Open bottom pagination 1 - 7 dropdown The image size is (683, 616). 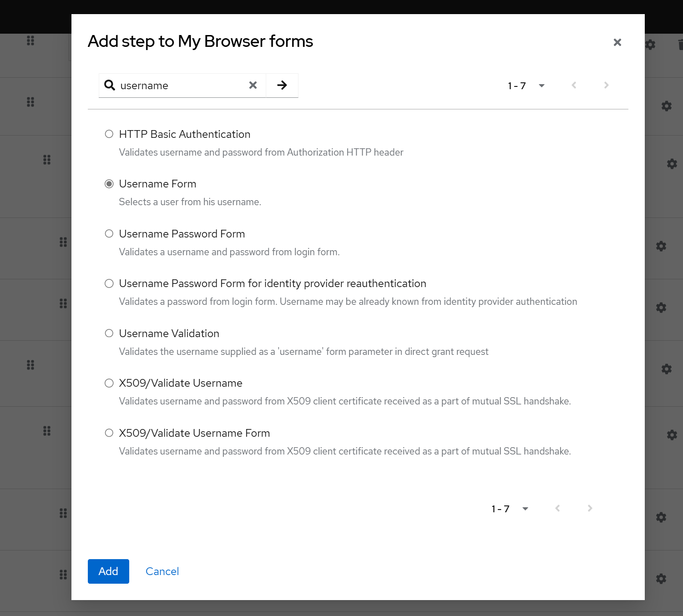click(x=510, y=509)
